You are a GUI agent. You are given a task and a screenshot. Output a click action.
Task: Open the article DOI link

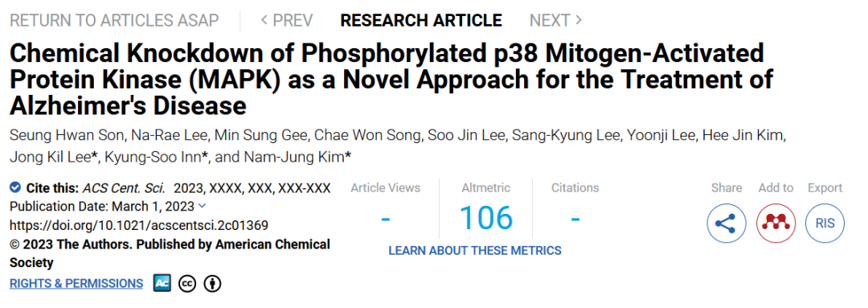pos(139,225)
